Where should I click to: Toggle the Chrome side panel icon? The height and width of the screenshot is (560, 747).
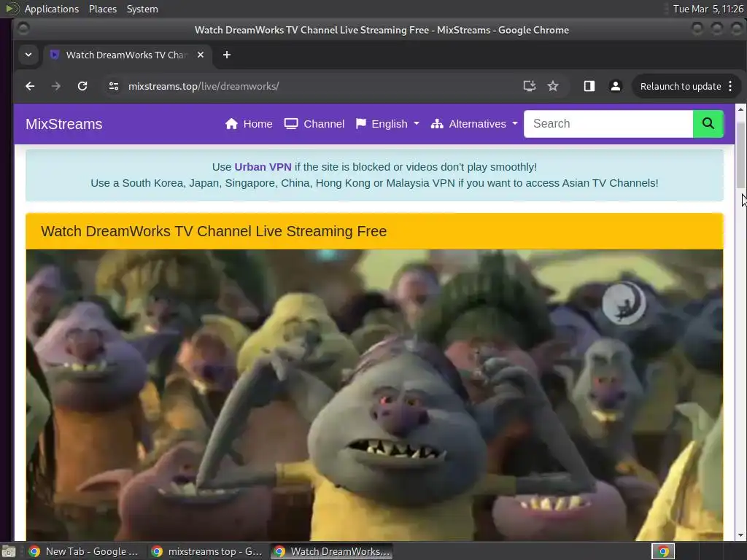point(589,86)
